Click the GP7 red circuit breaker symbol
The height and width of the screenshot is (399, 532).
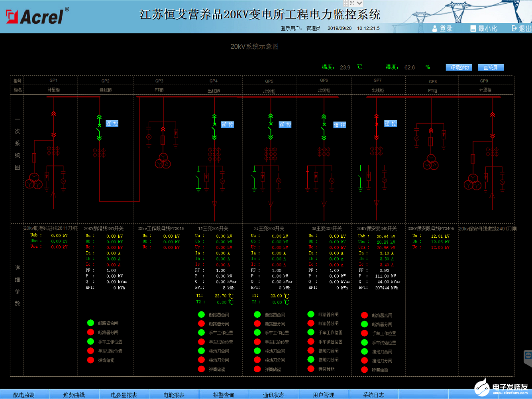click(x=376, y=127)
